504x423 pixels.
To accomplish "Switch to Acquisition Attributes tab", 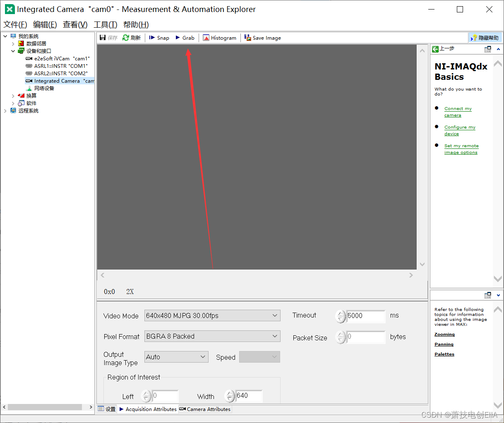I will pyautogui.click(x=148, y=409).
